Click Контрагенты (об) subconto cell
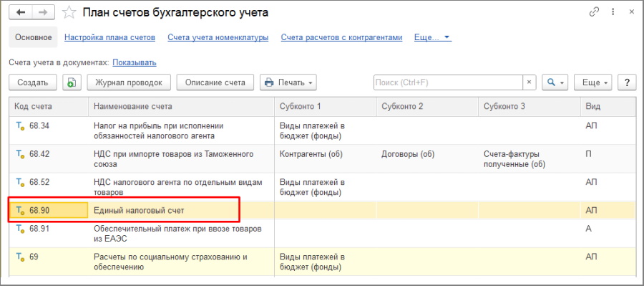Screen dimensions: 644x286 (326, 159)
